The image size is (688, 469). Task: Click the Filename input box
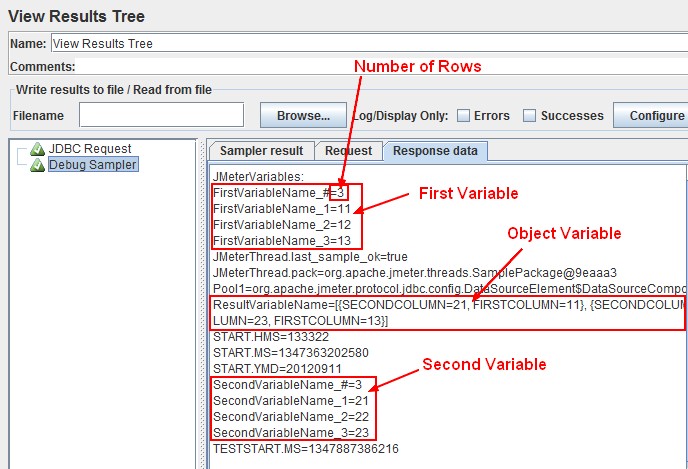click(176, 116)
